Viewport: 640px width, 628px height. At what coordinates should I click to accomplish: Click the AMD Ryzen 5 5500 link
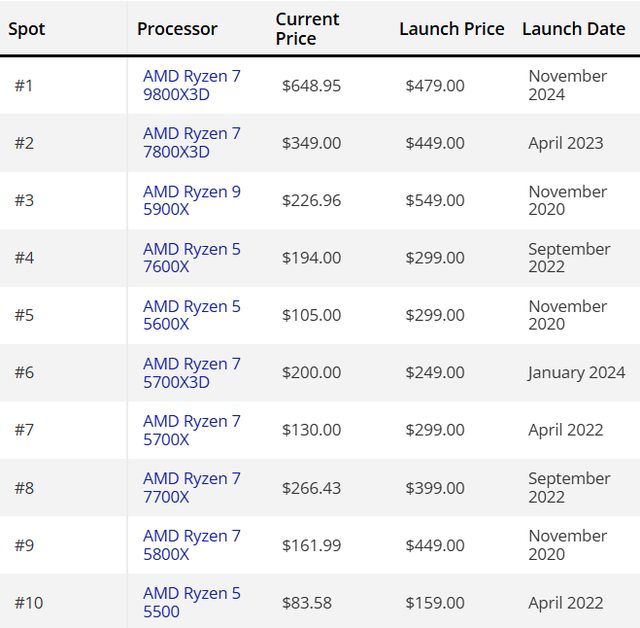click(191, 603)
